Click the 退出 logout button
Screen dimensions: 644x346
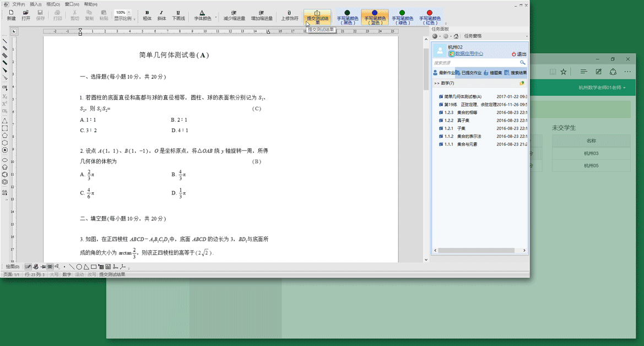[x=519, y=54]
